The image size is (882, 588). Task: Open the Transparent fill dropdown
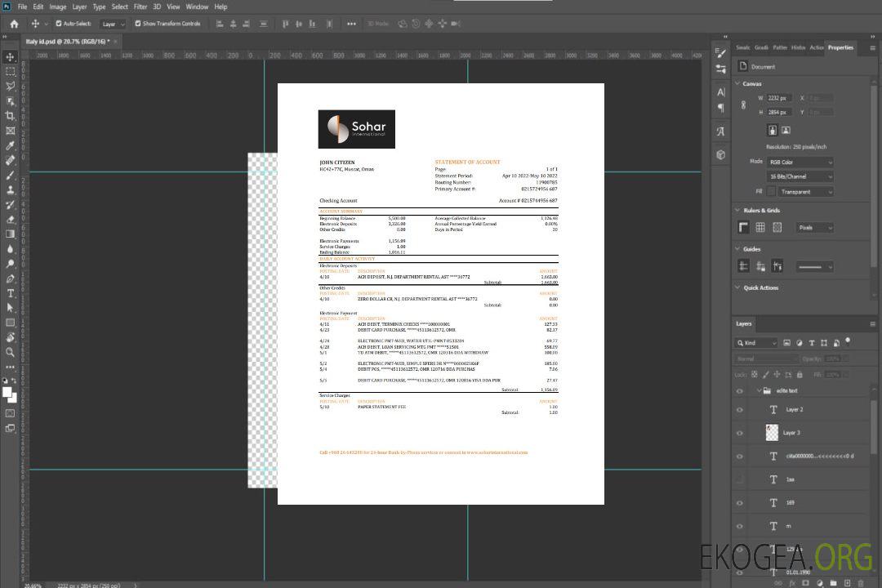[x=805, y=192]
